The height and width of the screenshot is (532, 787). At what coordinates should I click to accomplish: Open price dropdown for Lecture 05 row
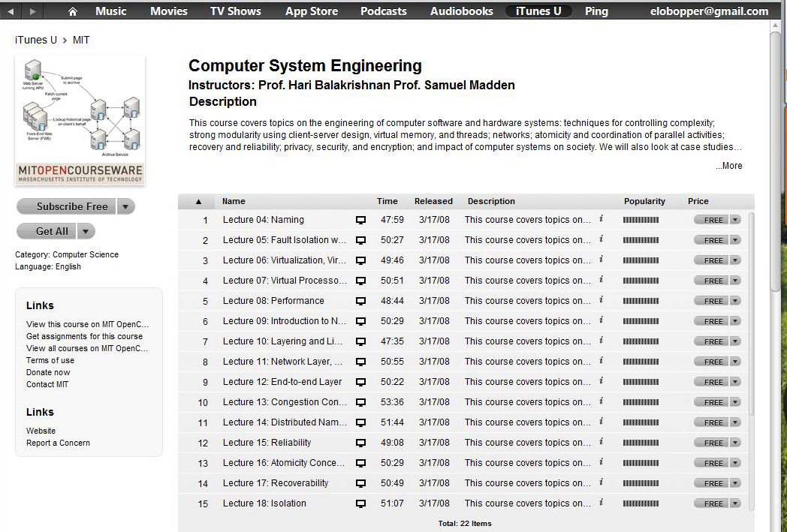tap(735, 240)
